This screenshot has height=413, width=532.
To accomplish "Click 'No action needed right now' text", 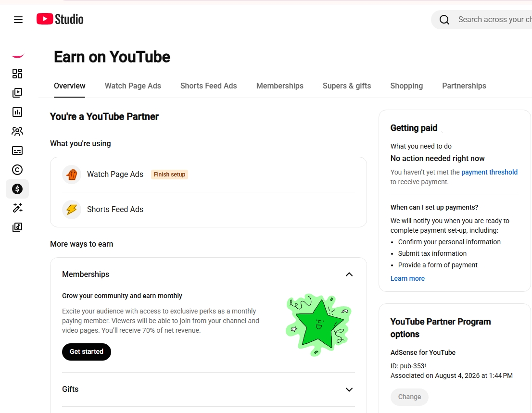I will pyautogui.click(x=437, y=158).
